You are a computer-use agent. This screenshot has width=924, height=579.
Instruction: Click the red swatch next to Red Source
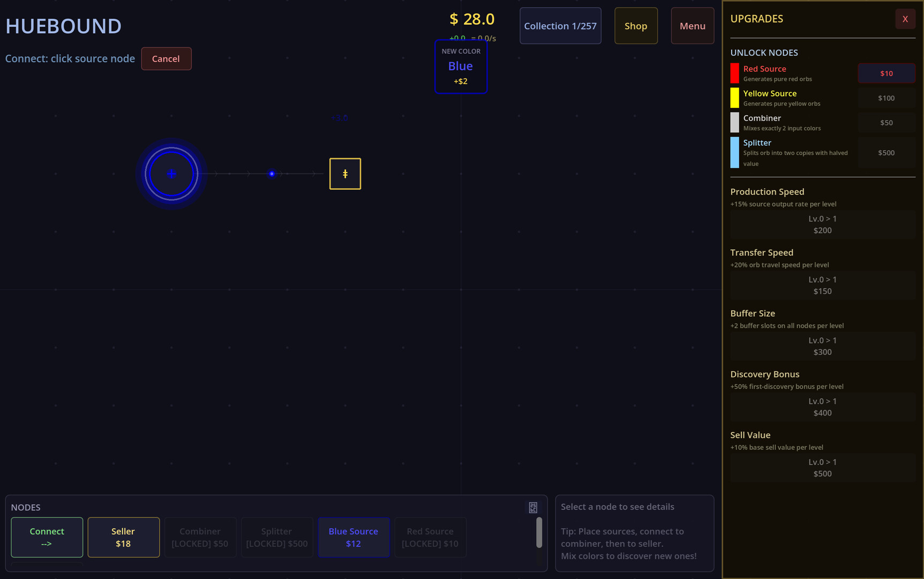(734, 73)
